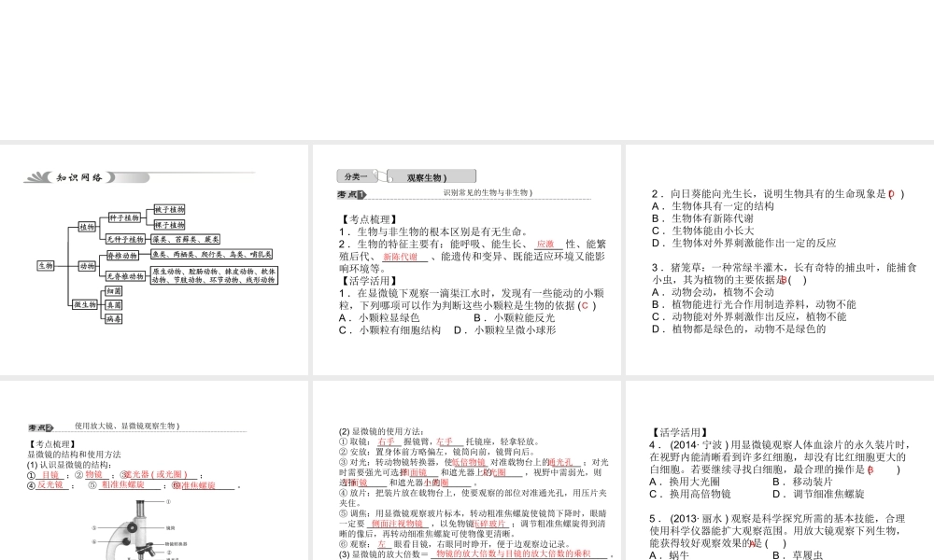Click option C. 小颗粒有细胞结构
Viewport: 934px width, 560px height.
(389, 330)
